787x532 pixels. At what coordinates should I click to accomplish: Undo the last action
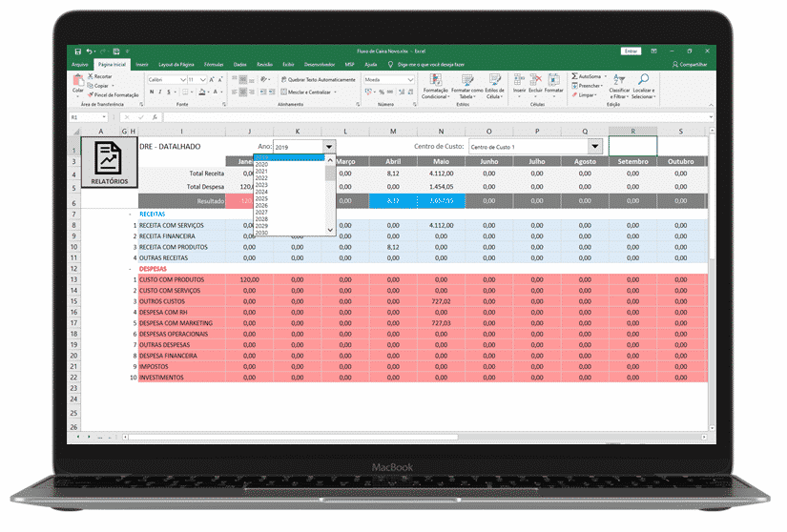(x=89, y=51)
